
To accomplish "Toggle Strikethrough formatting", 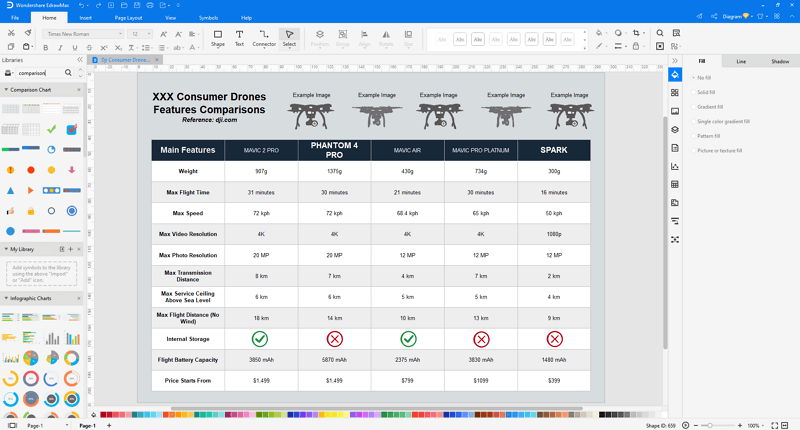I will pos(89,47).
